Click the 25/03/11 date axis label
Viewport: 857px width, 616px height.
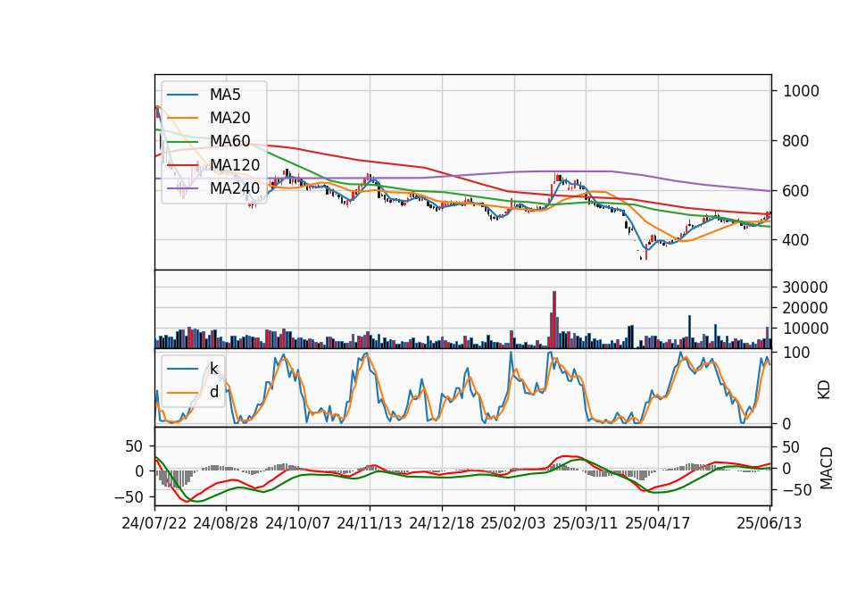point(586,523)
